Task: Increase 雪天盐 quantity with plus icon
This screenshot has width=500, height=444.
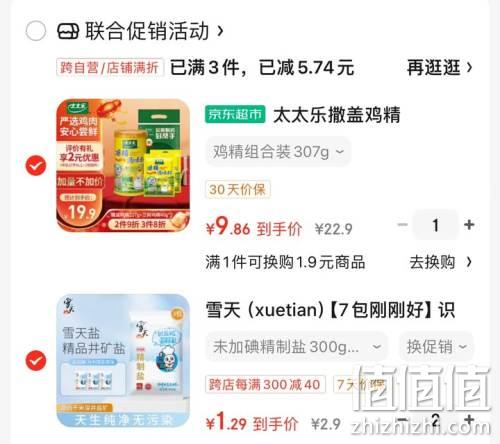Action: tap(469, 419)
